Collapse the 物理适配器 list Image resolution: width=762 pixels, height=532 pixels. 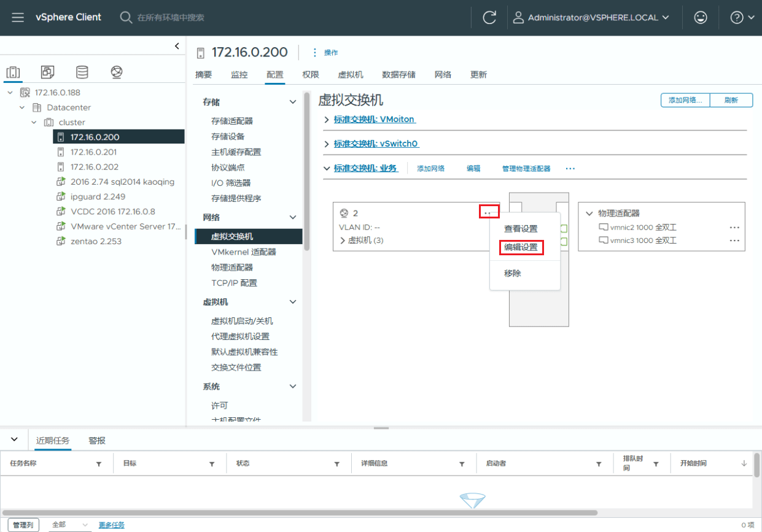tap(589, 214)
